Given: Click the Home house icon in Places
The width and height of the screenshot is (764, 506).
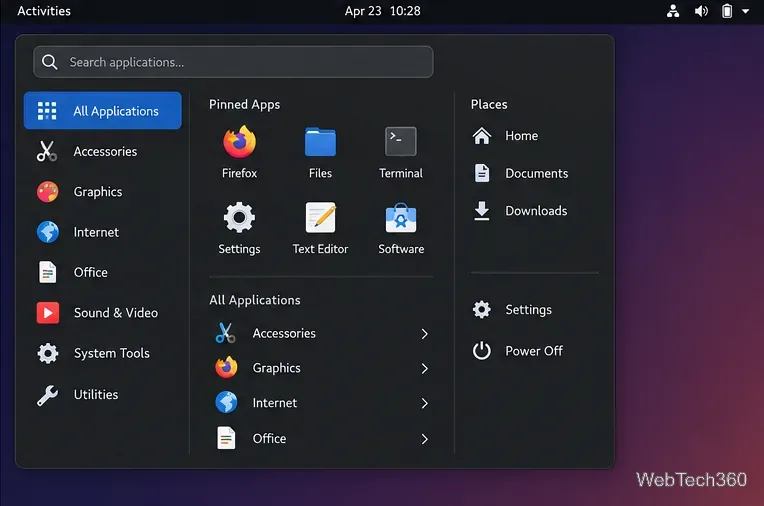Looking at the screenshot, I should point(481,136).
